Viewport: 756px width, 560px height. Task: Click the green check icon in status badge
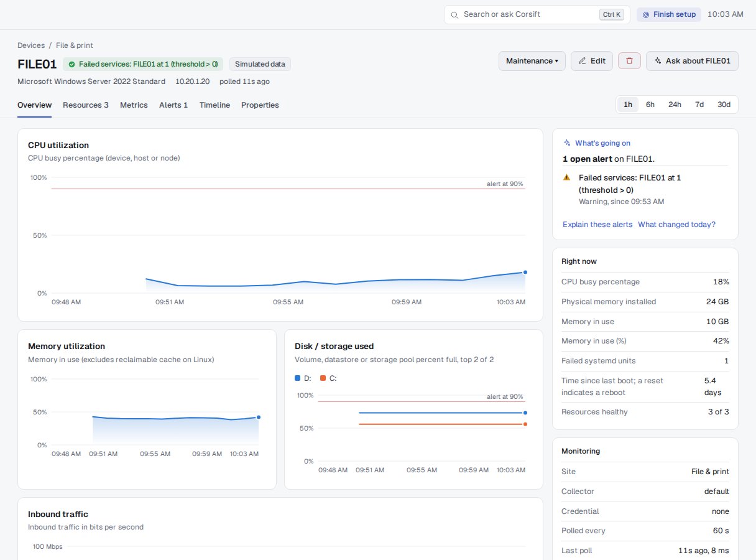(x=71, y=64)
